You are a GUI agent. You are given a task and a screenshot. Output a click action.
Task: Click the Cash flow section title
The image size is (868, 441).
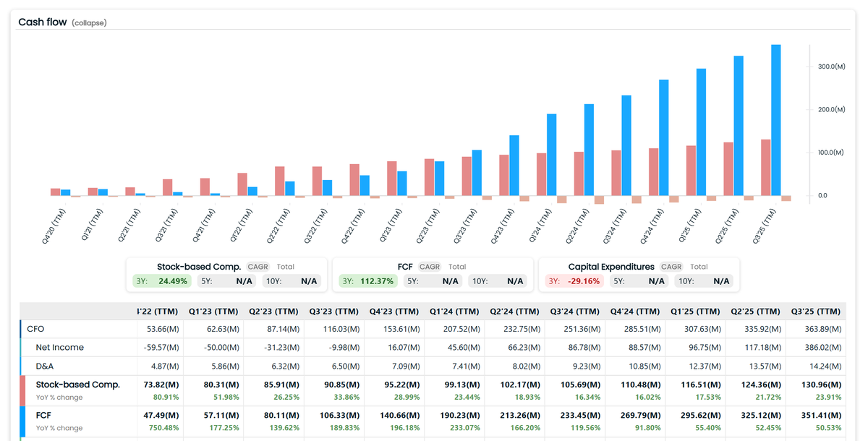[43, 22]
